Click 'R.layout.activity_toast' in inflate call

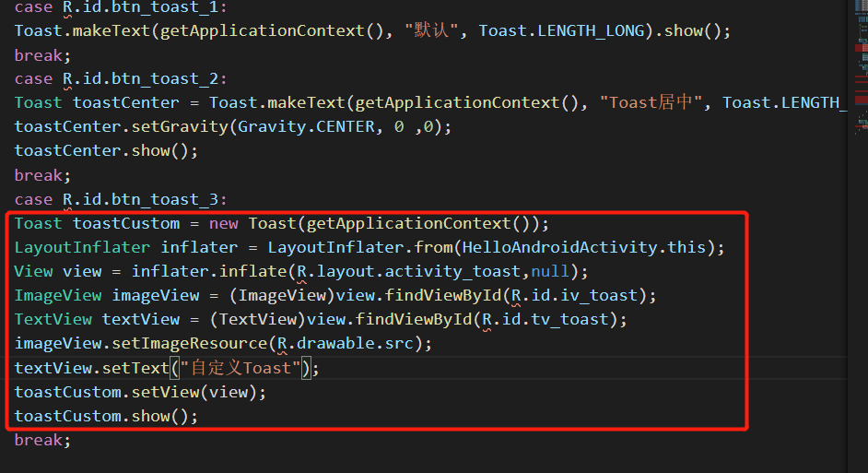[408, 272]
